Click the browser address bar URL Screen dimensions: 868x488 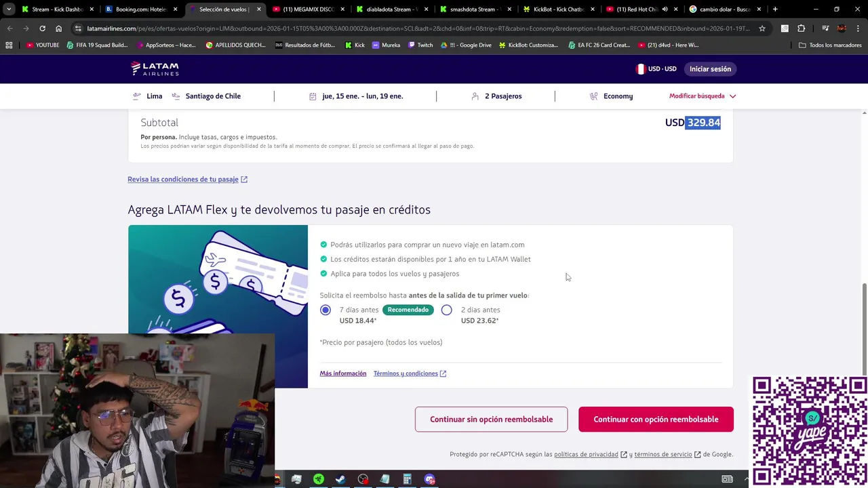tap(418, 28)
